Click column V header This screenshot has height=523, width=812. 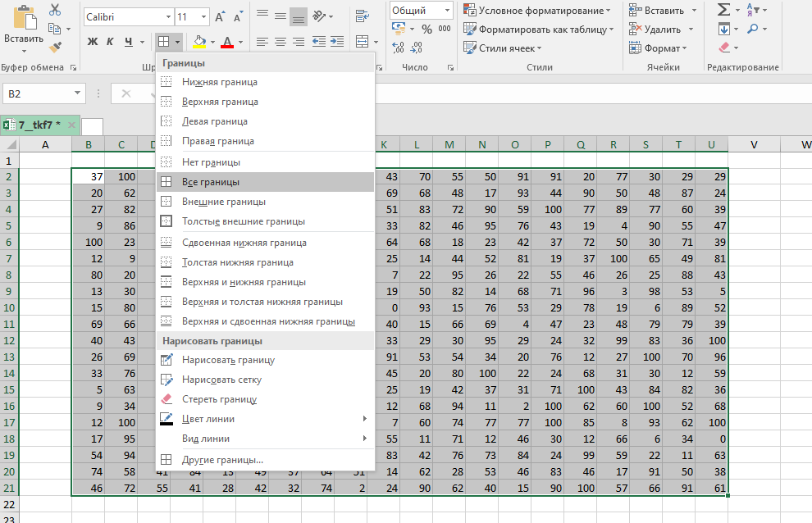[753, 145]
